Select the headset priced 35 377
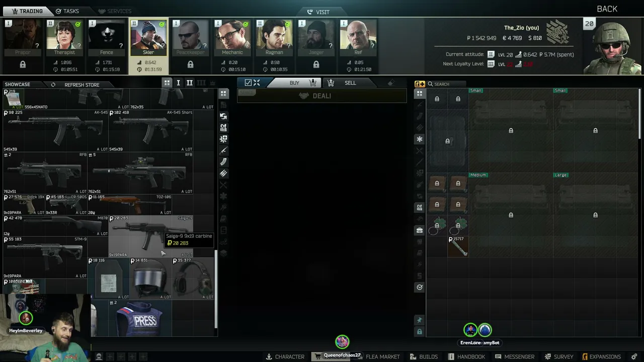 (x=193, y=279)
